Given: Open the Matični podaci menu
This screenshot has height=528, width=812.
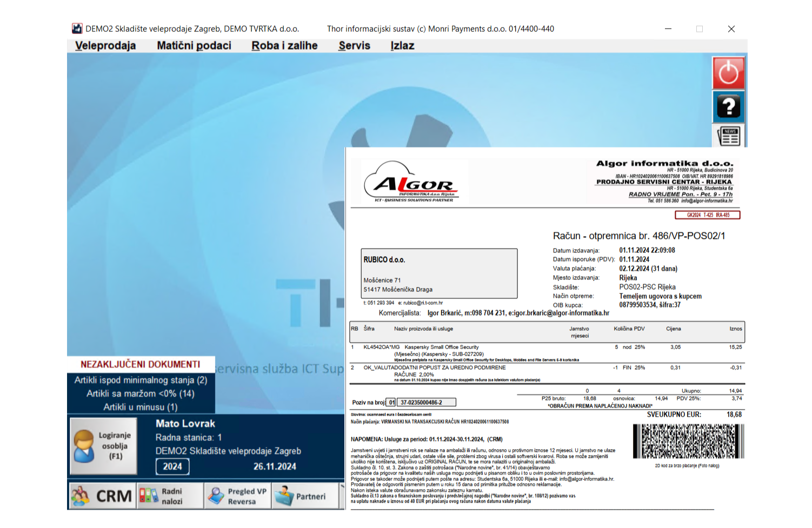Looking at the screenshot, I should point(194,45).
